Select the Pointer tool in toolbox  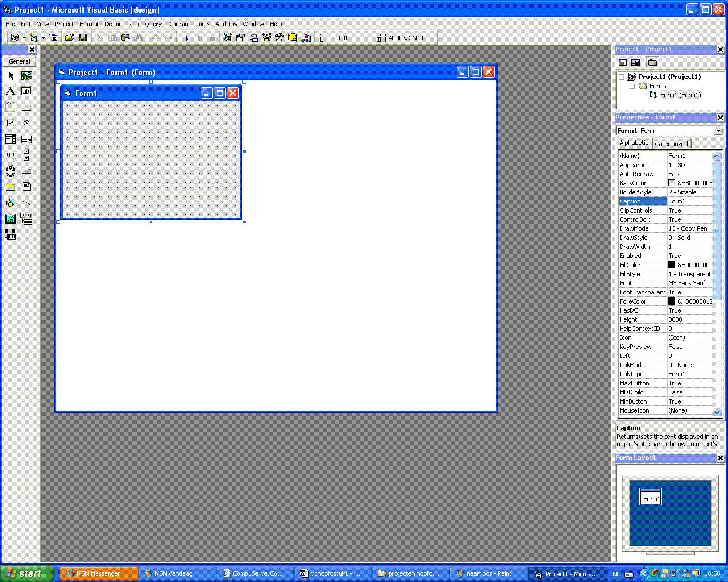(x=11, y=76)
